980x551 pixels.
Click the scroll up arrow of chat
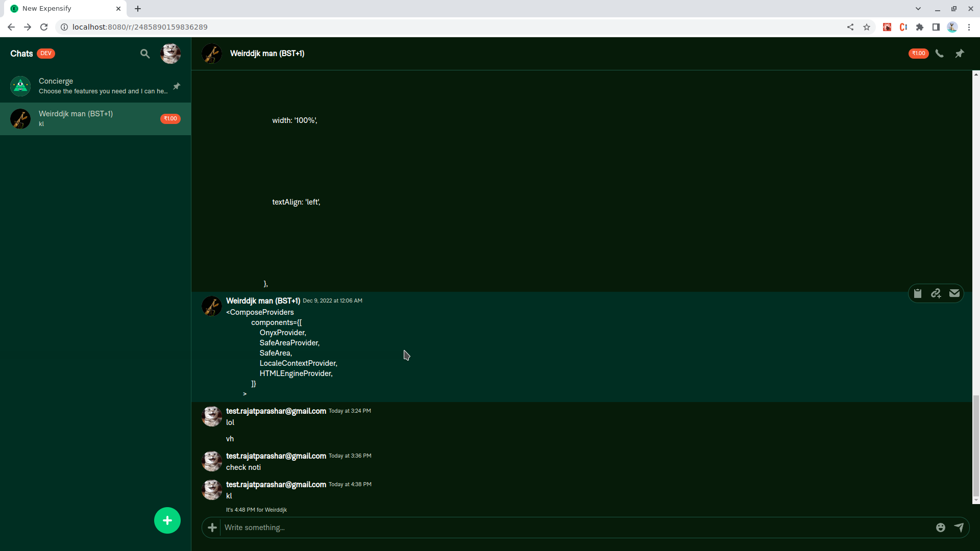[976, 74]
